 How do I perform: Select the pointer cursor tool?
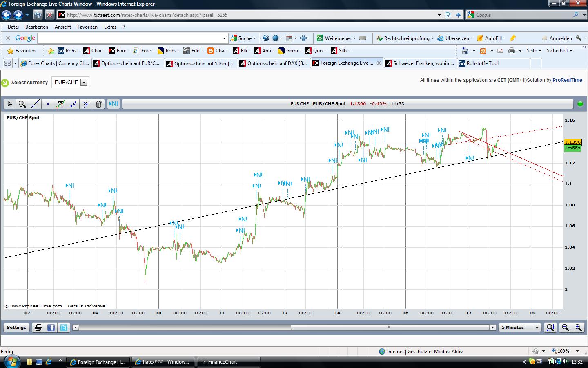coord(10,104)
